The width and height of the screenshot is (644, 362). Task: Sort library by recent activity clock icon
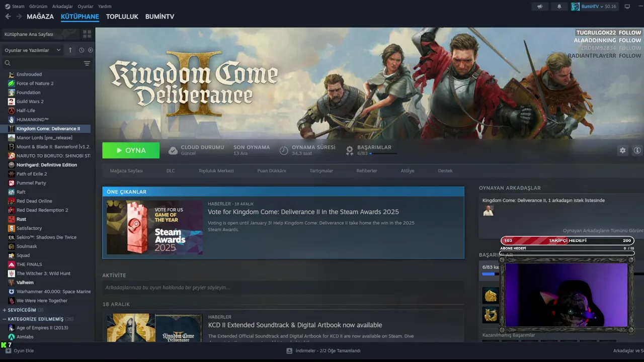pos(82,50)
